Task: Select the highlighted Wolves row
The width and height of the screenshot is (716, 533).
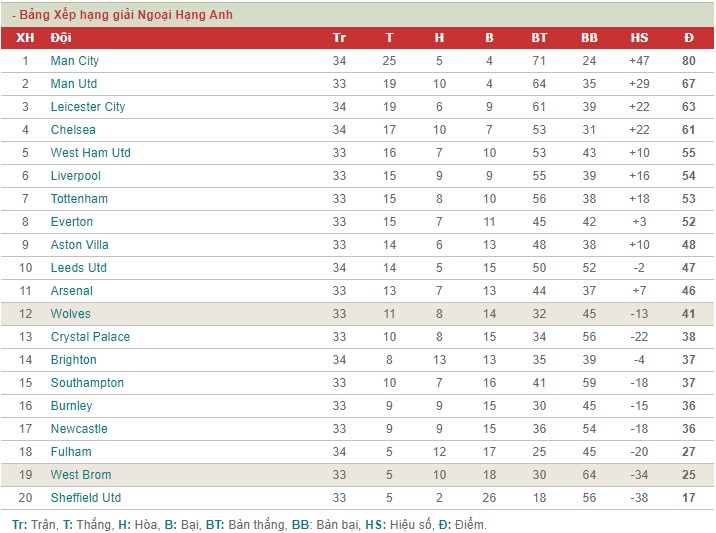Action: click(358, 314)
